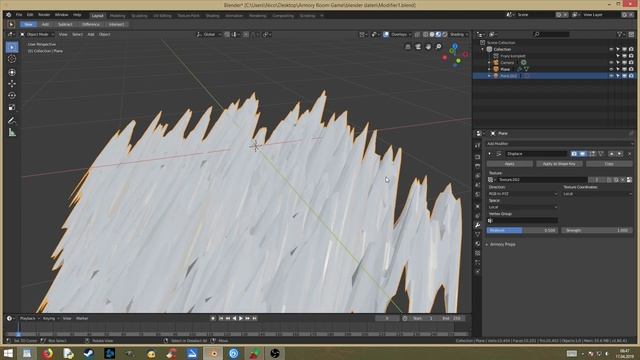Screen dimensions: 640x360
Task: Open the Modifiers wrench tab in properties
Action: click(478, 225)
